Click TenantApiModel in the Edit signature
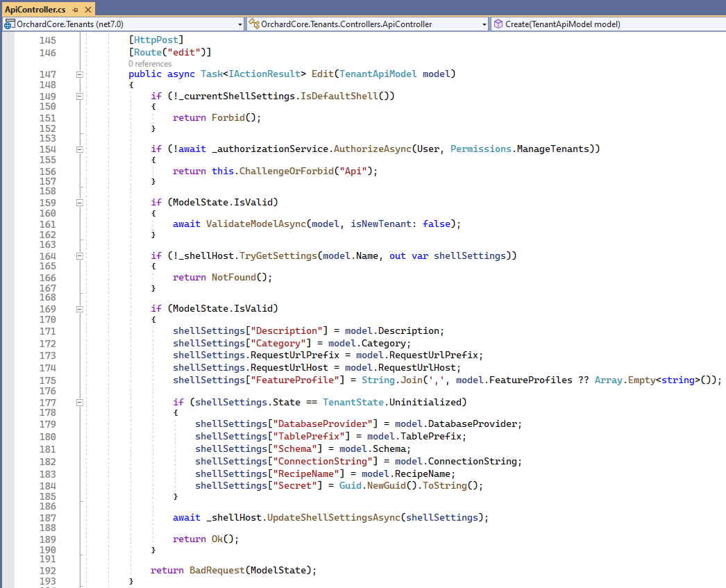 378,74
